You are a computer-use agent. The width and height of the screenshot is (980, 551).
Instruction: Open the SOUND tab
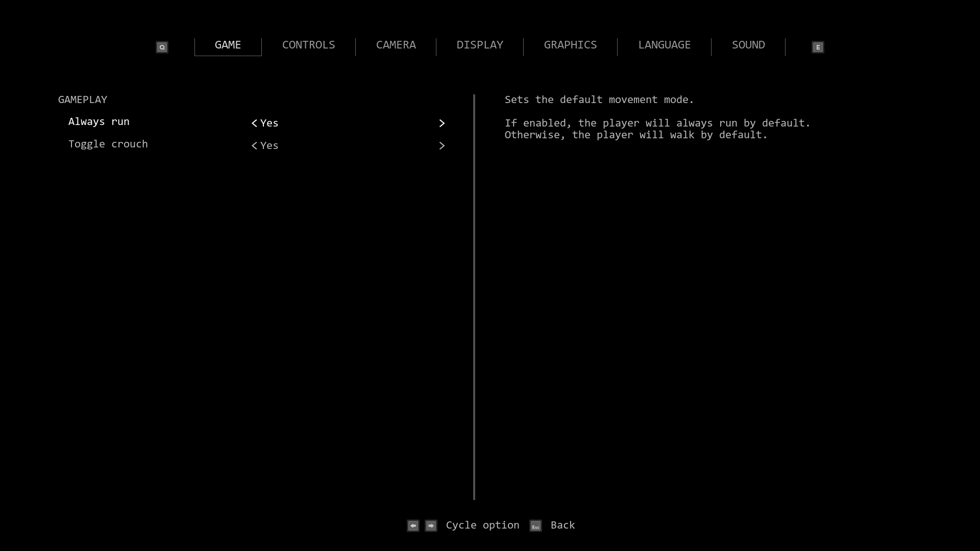pyautogui.click(x=748, y=45)
